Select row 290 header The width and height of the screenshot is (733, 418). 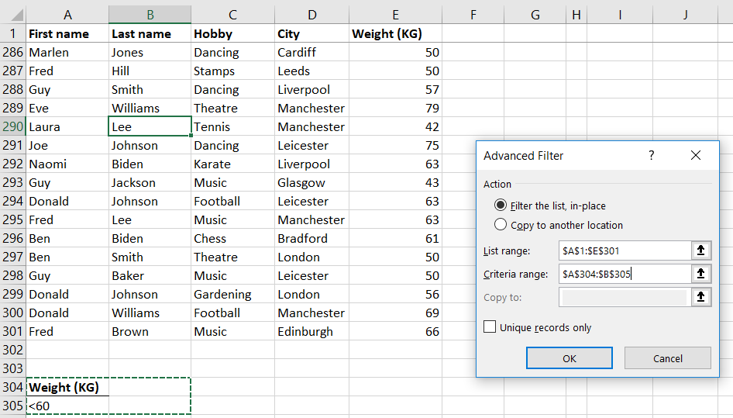[x=12, y=127]
